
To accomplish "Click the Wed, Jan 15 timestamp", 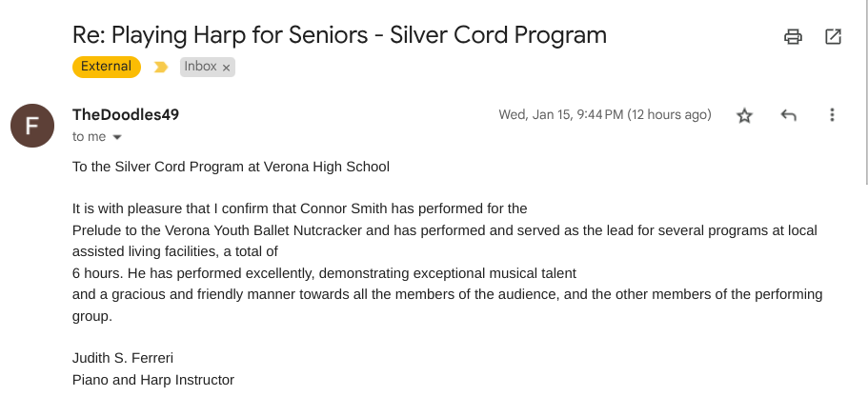I will coord(605,114).
